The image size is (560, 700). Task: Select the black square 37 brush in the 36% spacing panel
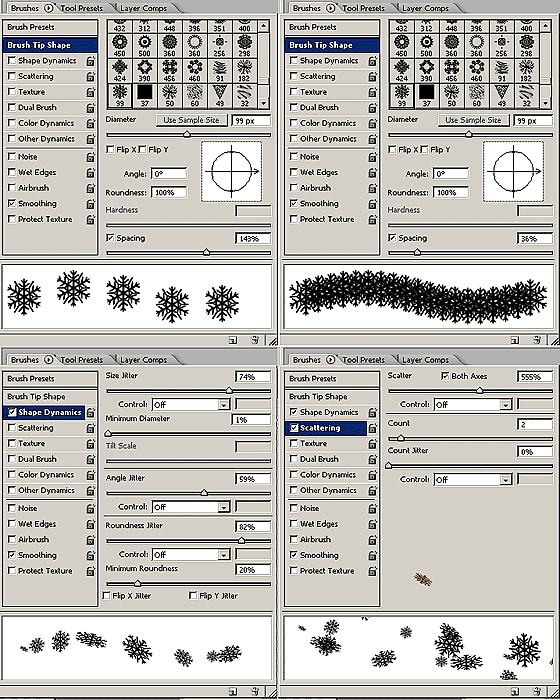tap(427, 96)
